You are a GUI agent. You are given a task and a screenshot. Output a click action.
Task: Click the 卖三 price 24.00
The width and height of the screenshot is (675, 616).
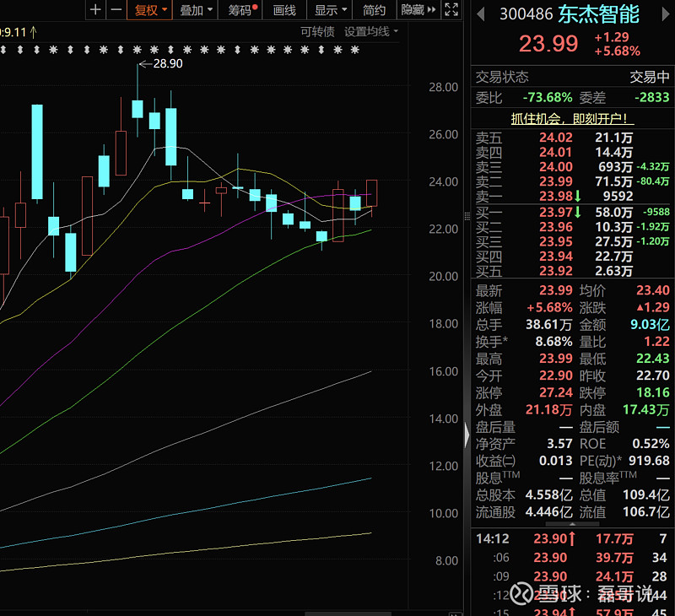[x=556, y=167]
